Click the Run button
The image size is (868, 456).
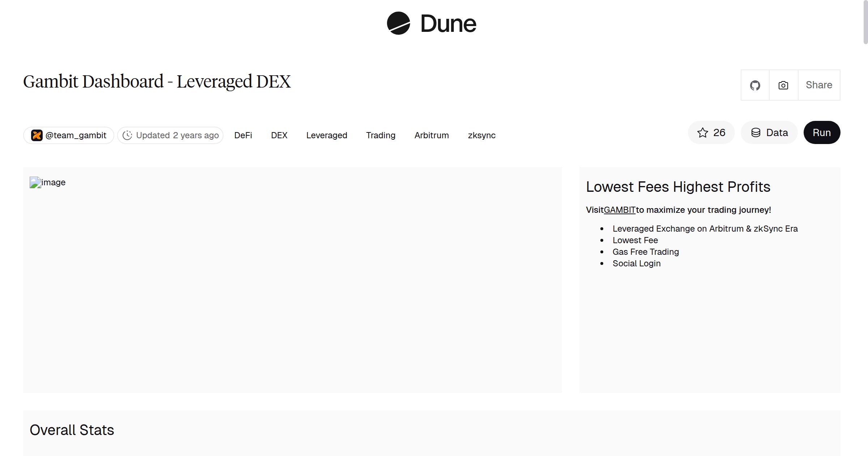(x=822, y=132)
